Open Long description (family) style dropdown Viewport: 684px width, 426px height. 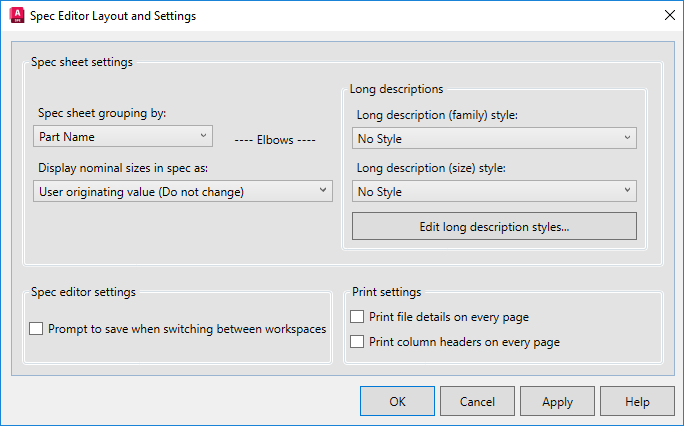click(494, 139)
